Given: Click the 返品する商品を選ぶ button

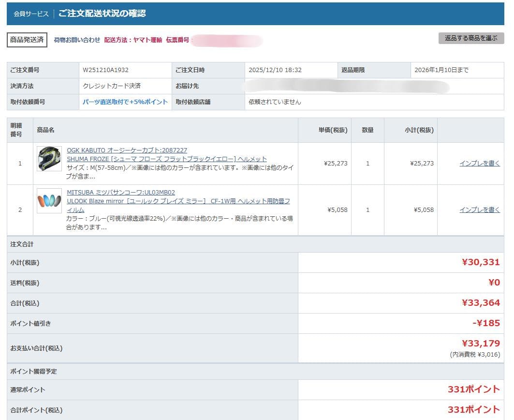Looking at the screenshot, I should [471, 38].
